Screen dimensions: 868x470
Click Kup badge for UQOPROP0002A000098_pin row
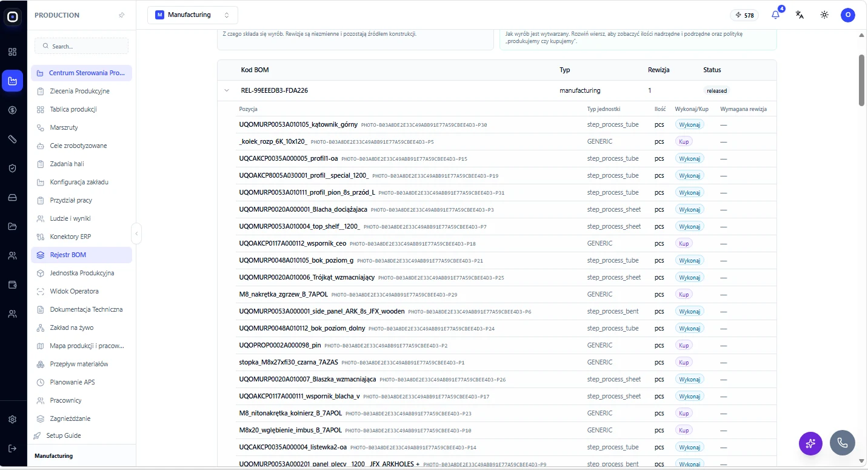684,346
